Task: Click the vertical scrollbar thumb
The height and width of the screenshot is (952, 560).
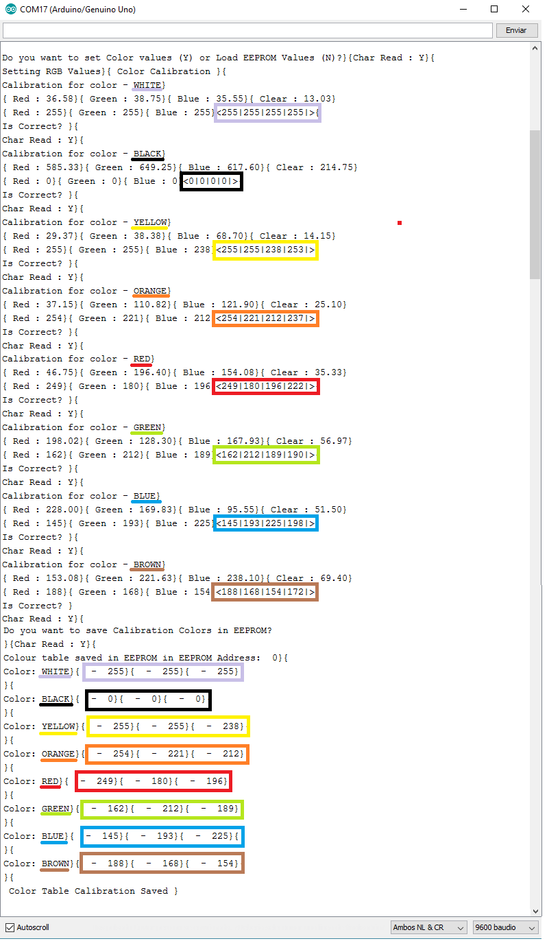Action: coord(535,204)
